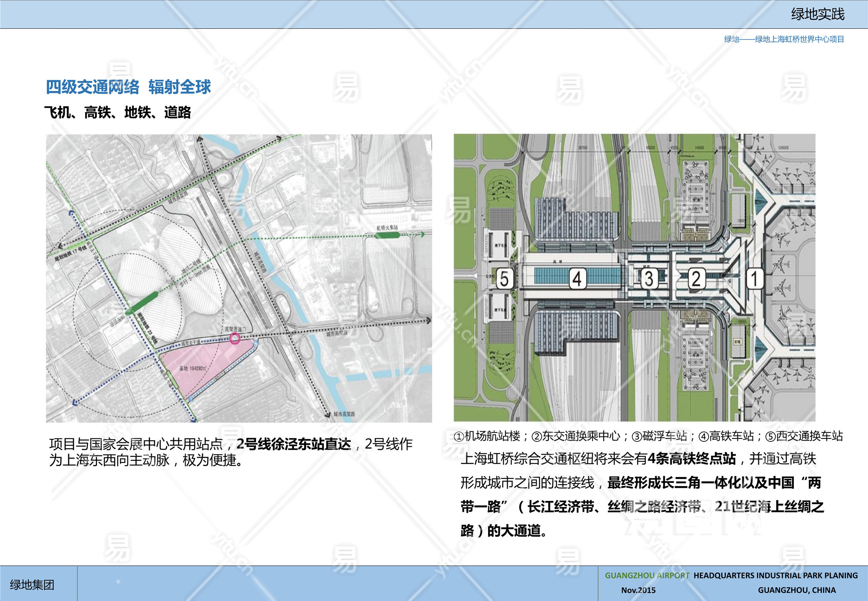Click bold text 2号线徐泾东站直达
Image resolution: width=868 pixels, height=601 pixels.
tap(294, 444)
